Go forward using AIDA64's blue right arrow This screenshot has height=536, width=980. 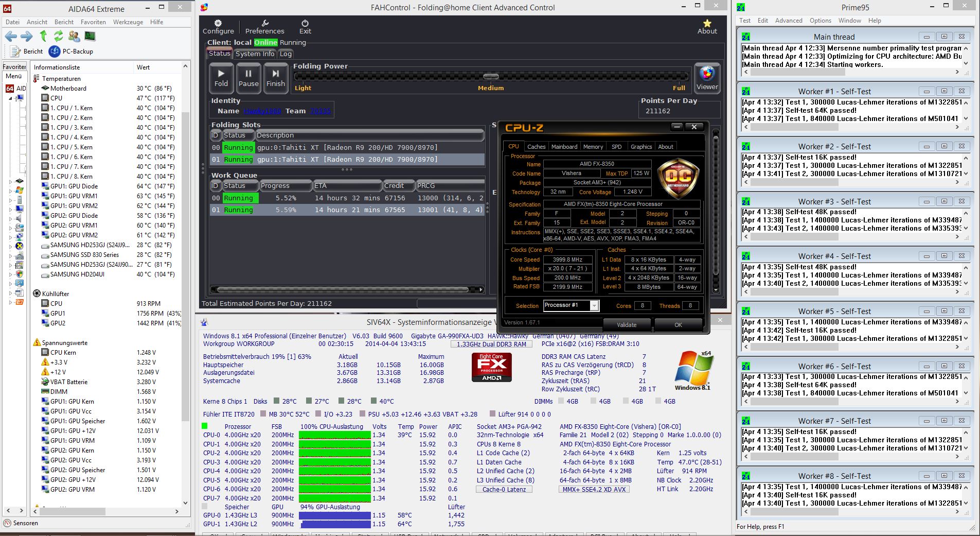(x=27, y=37)
